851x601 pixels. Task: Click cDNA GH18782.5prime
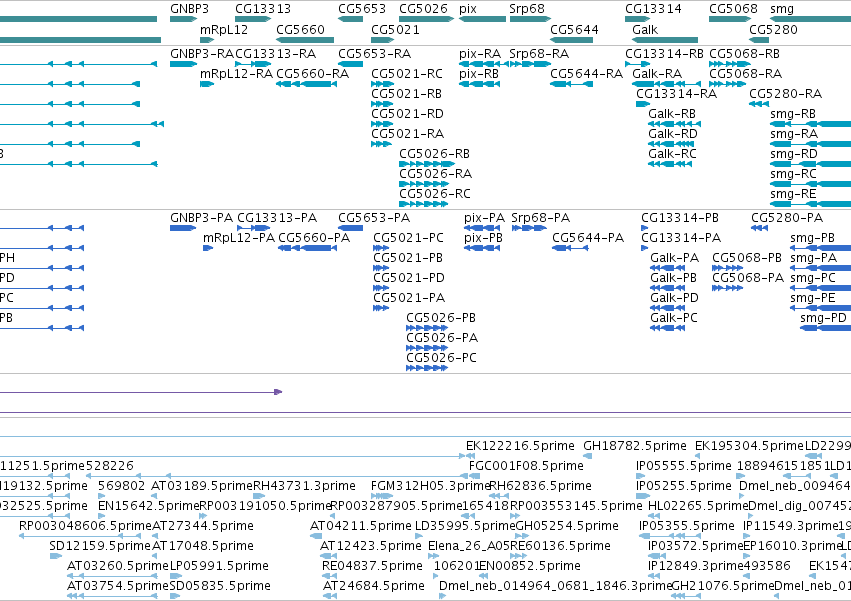point(634,446)
